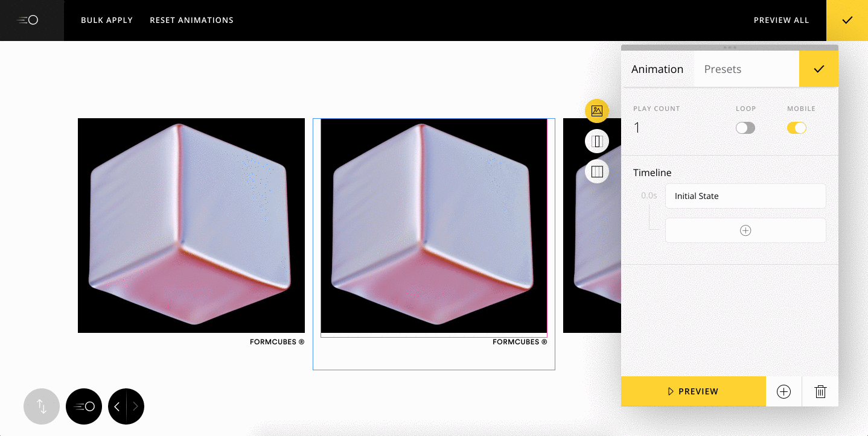Click the Bulk Apply menu item
The image size is (868, 436).
106,20
